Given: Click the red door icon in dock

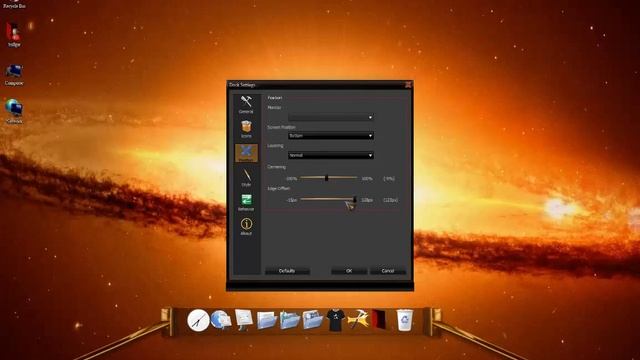Looking at the screenshot, I should 379,320.
